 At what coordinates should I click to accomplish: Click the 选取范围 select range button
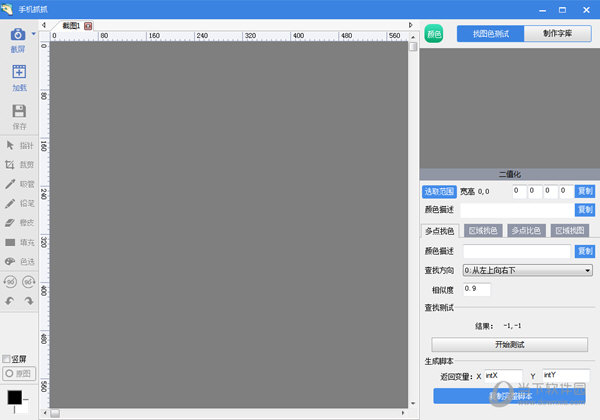click(438, 190)
